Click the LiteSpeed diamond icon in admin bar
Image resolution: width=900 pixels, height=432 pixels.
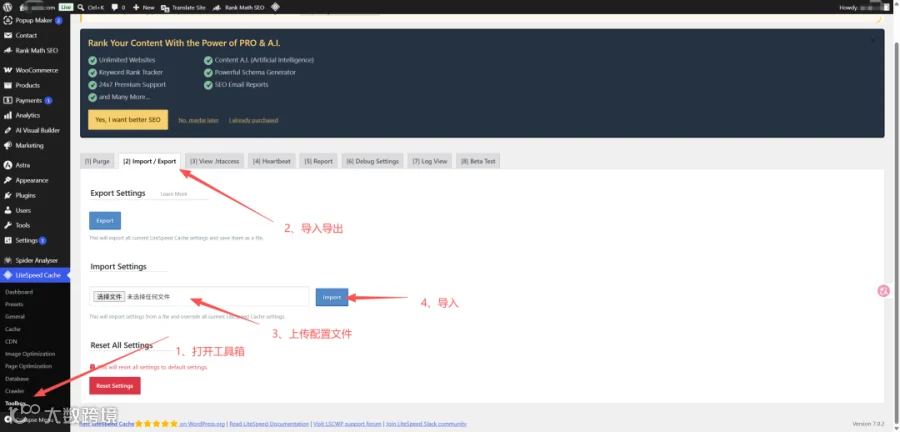(x=275, y=7)
